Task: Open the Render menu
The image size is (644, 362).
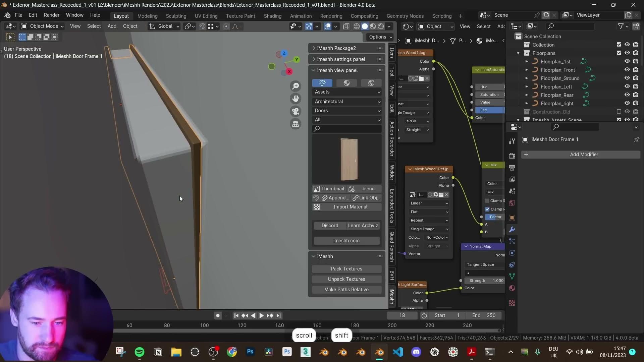Action: coord(52,15)
